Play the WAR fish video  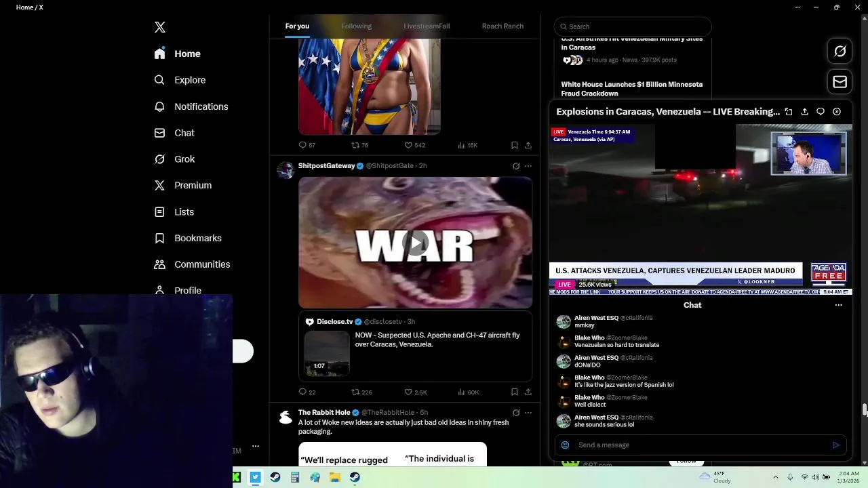point(415,243)
